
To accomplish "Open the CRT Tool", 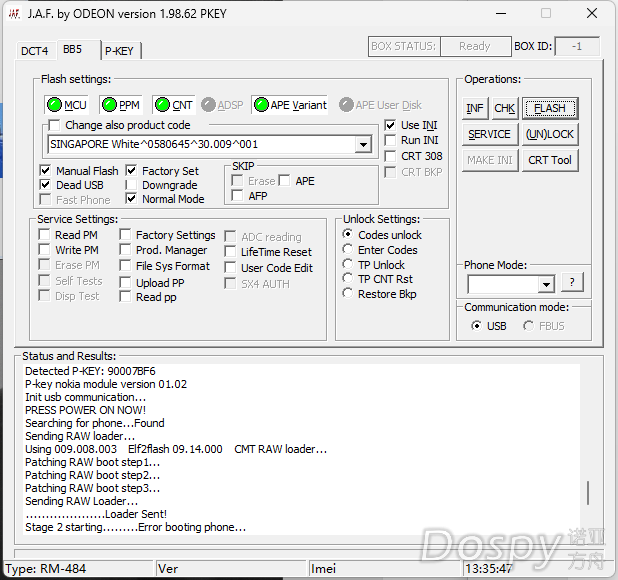I will tap(550, 160).
